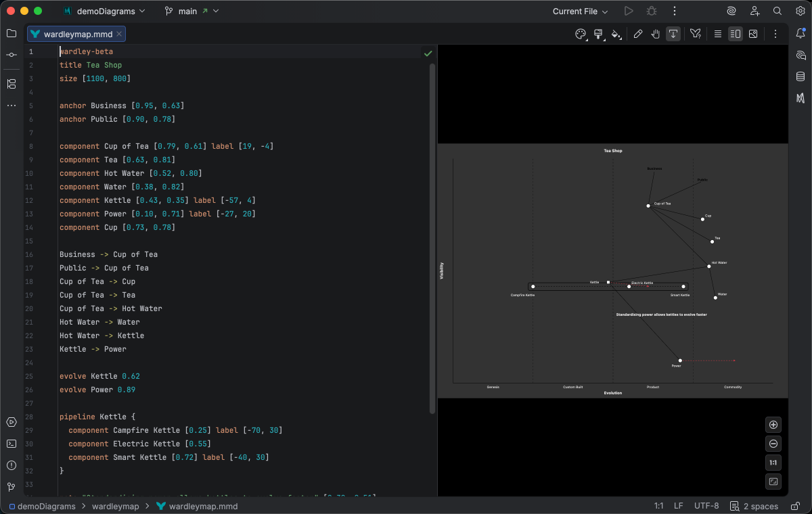Switch to source-only list view
812x514 pixels.
[717, 33]
